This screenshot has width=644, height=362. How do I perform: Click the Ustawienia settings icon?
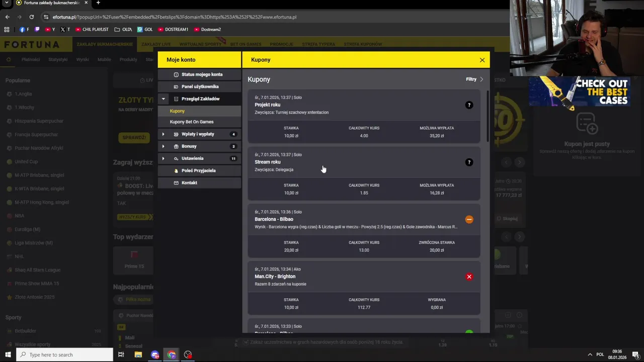point(176,158)
